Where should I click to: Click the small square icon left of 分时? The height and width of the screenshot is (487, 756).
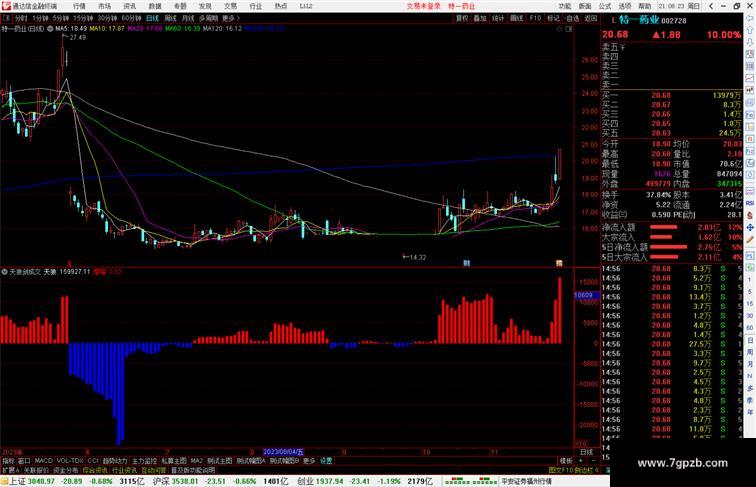pos(6,18)
